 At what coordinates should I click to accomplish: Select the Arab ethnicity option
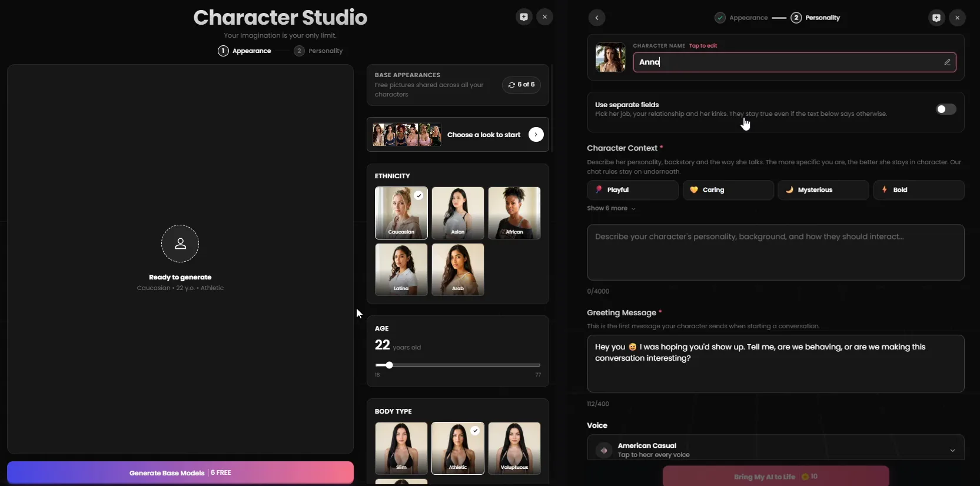coord(458,269)
